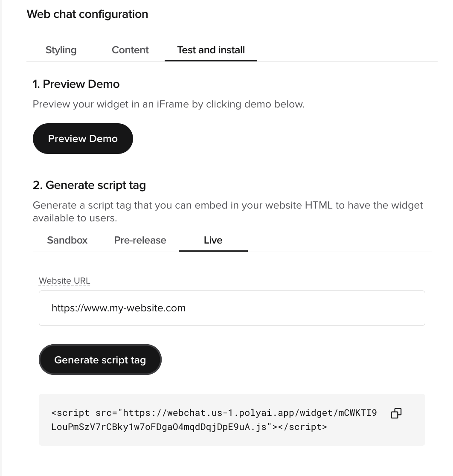Click the copy icon beside the script code
Image resolution: width=453 pixels, height=476 pixels.
(396, 413)
